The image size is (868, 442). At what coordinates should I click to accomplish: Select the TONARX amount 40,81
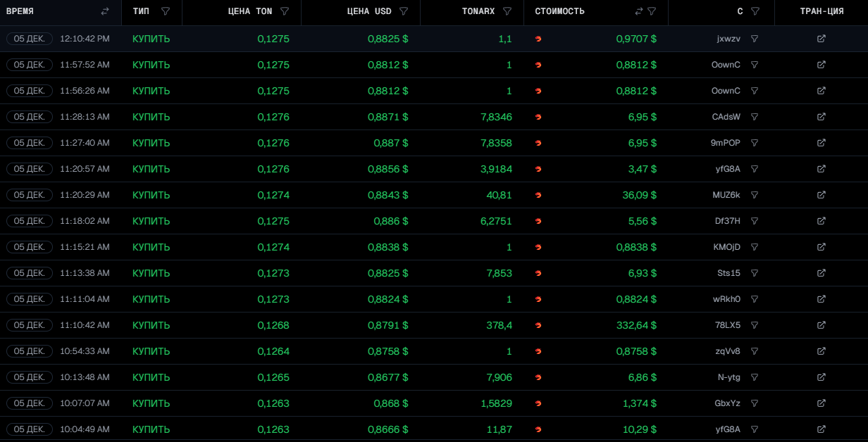499,195
